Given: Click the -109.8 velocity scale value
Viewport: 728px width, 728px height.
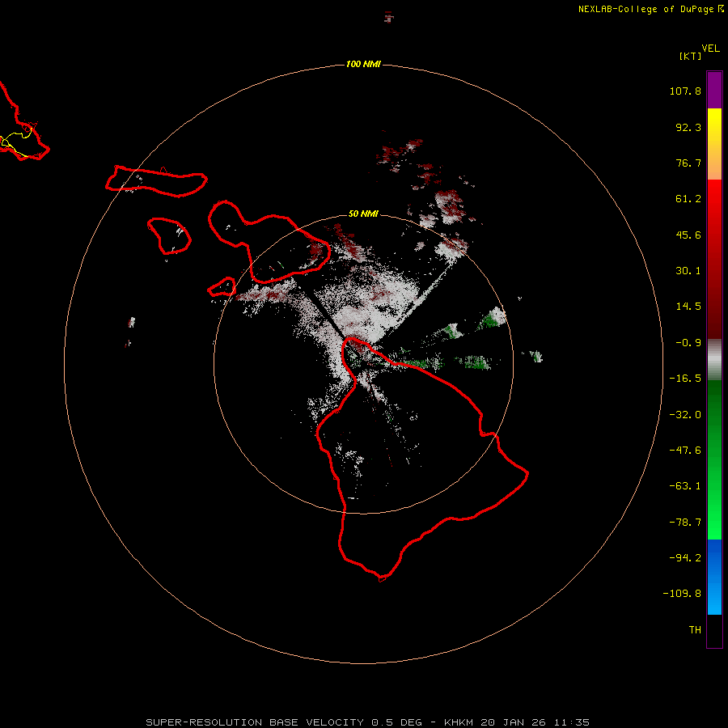Looking at the screenshot, I should click(682, 594).
